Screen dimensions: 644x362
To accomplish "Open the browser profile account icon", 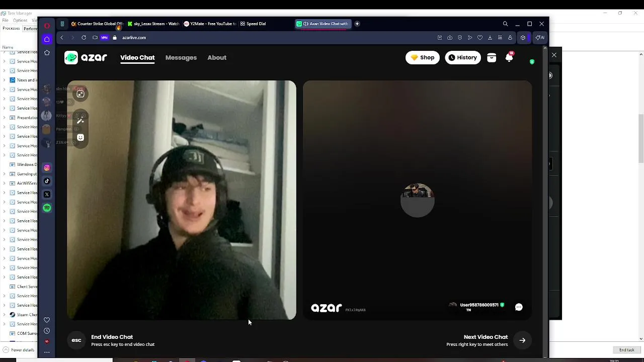I will pos(510,38).
